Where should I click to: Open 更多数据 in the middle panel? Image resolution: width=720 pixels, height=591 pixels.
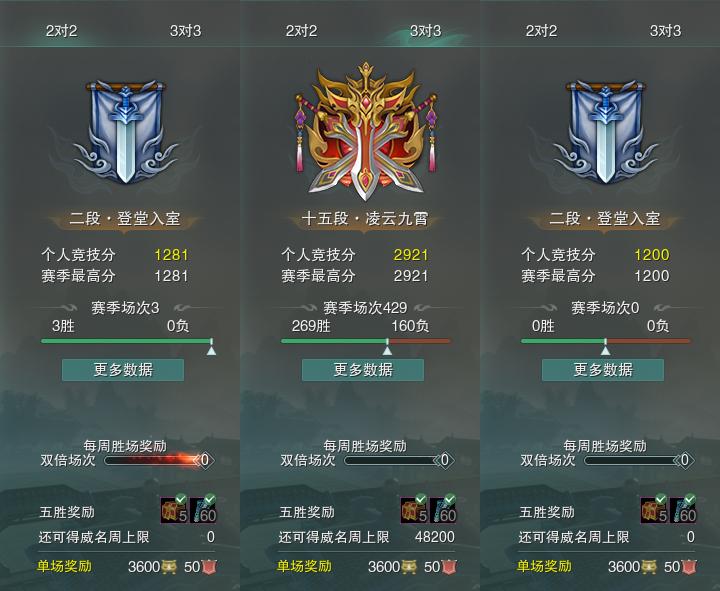click(x=363, y=370)
